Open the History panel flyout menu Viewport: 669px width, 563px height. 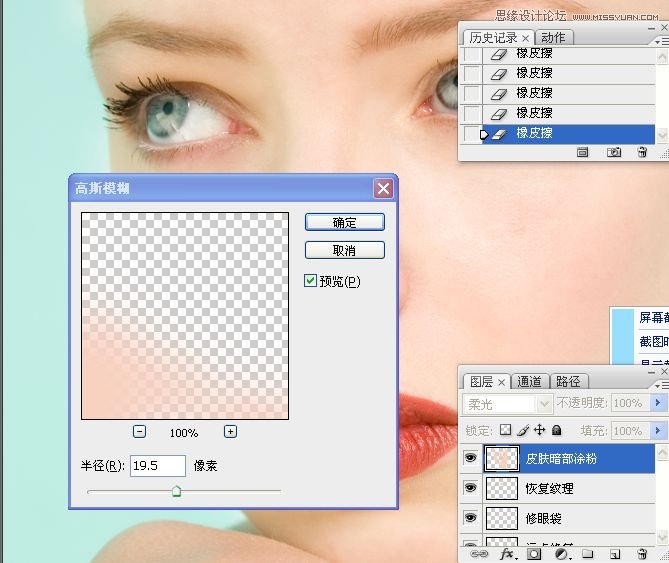tap(662, 41)
